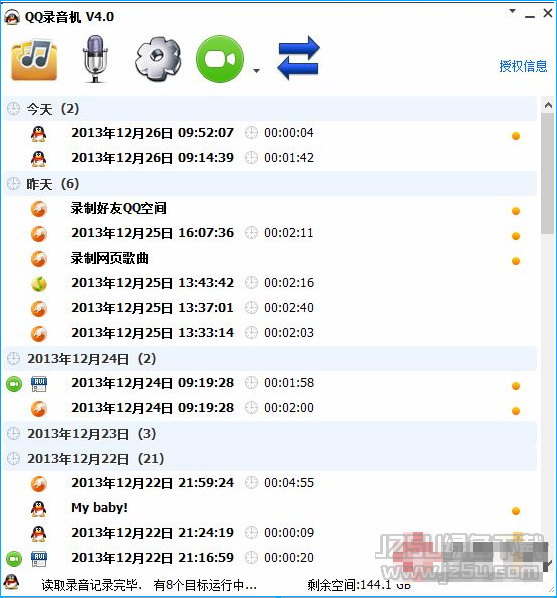Click orange browser icon of 13:33:14 recording
This screenshot has height=598, width=557.
point(39,334)
